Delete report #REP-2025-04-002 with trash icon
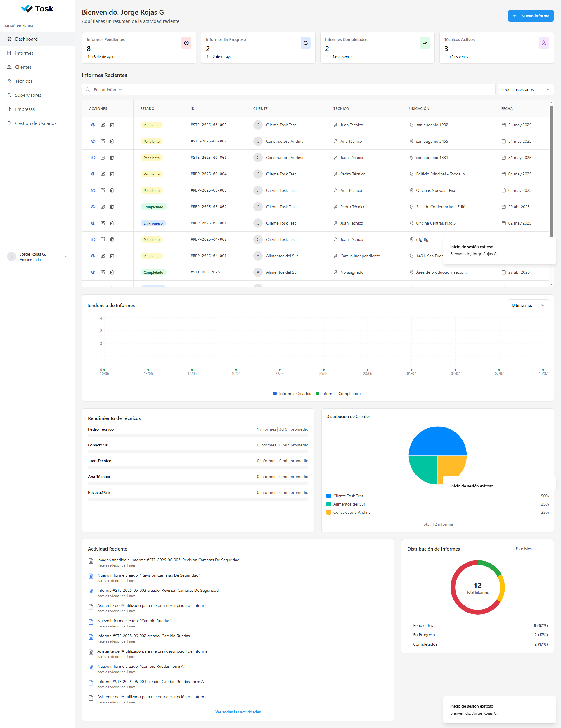The height and width of the screenshot is (728, 561). click(x=112, y=239)
